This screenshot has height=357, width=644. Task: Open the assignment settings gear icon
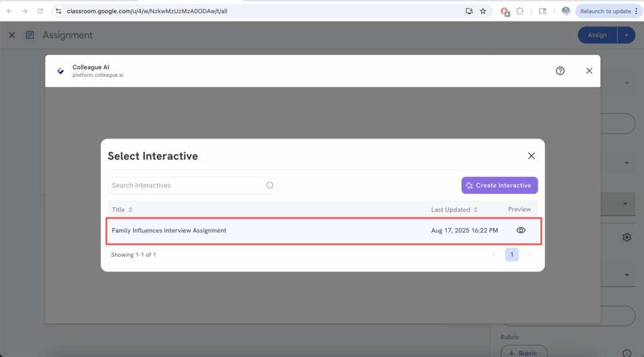click(x=626, y=237)
